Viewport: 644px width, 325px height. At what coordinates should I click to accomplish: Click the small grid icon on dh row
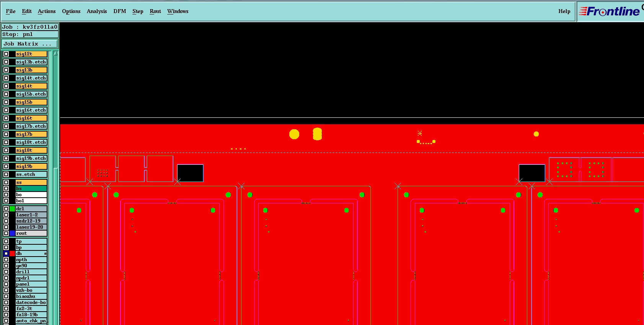(x=45, y=253)
